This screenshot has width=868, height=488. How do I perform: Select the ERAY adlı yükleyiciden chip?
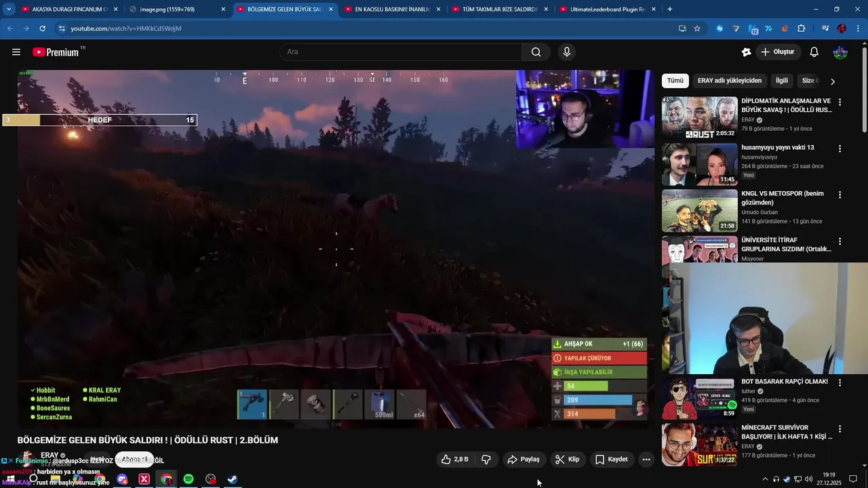coord(730,81)
